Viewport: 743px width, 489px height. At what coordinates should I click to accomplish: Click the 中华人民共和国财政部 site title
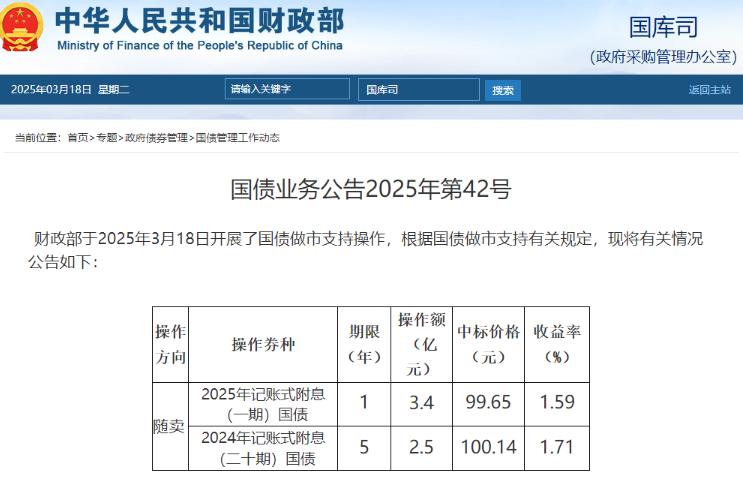point(199,21)
